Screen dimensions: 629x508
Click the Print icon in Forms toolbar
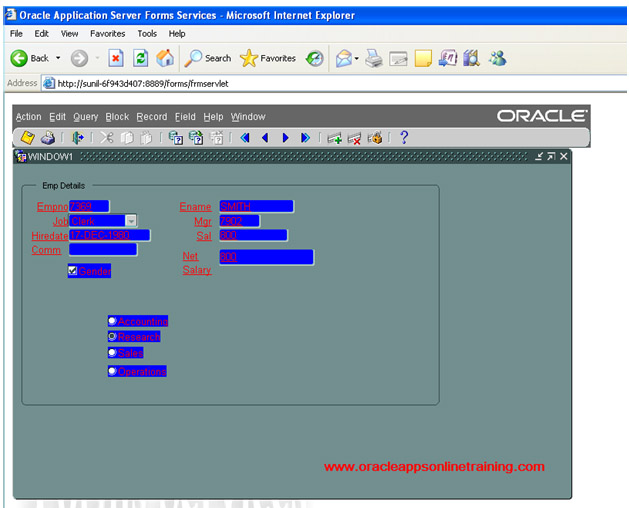[x=47, y=138]
